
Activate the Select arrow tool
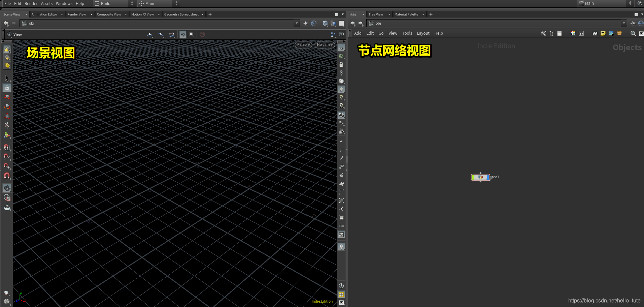pos(7,78)
